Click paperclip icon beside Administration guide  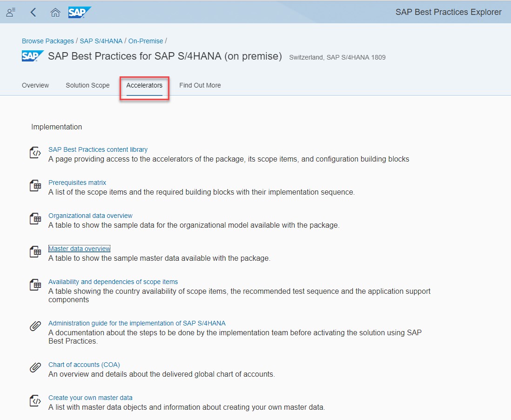[x=35, y=326]
